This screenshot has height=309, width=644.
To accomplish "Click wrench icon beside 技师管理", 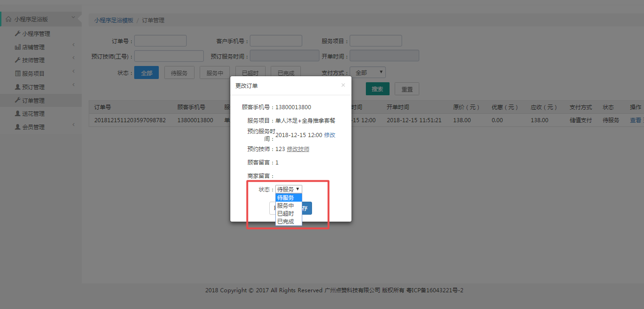I will pyautogui.click(x=18, y=60).
